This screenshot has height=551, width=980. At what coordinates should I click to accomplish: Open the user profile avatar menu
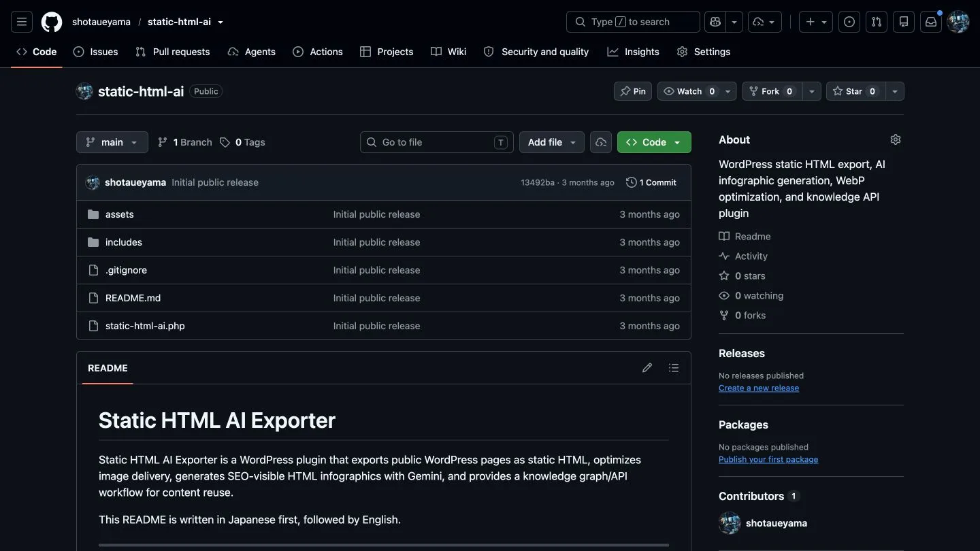tap(958, 22)
